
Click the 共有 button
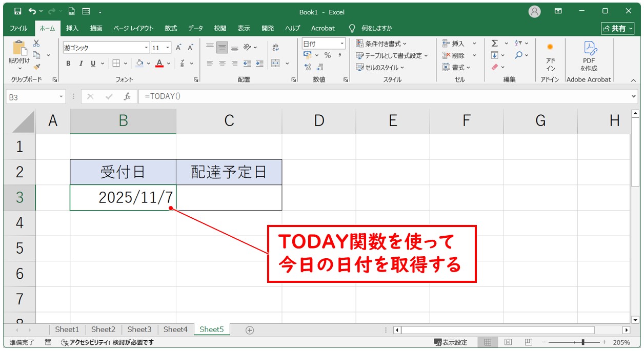617,28
